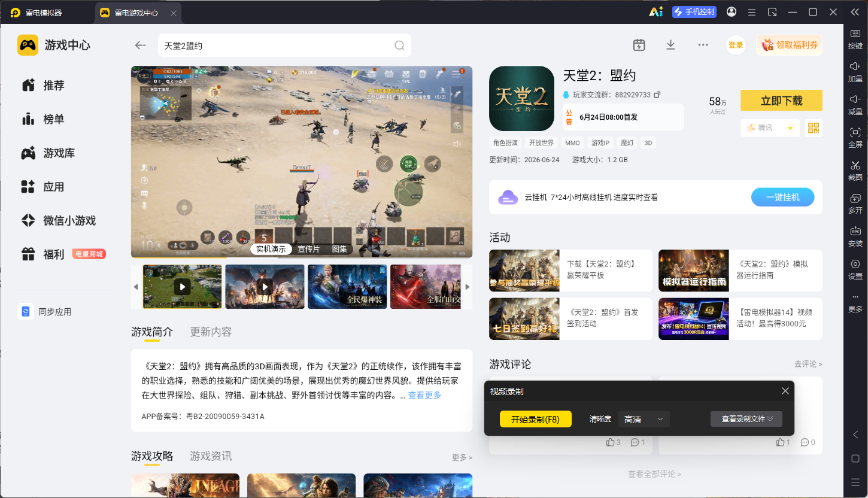Like the first review with 3 likes
The height and width of the screenshot is (498, 868).
tap(610, 442)
